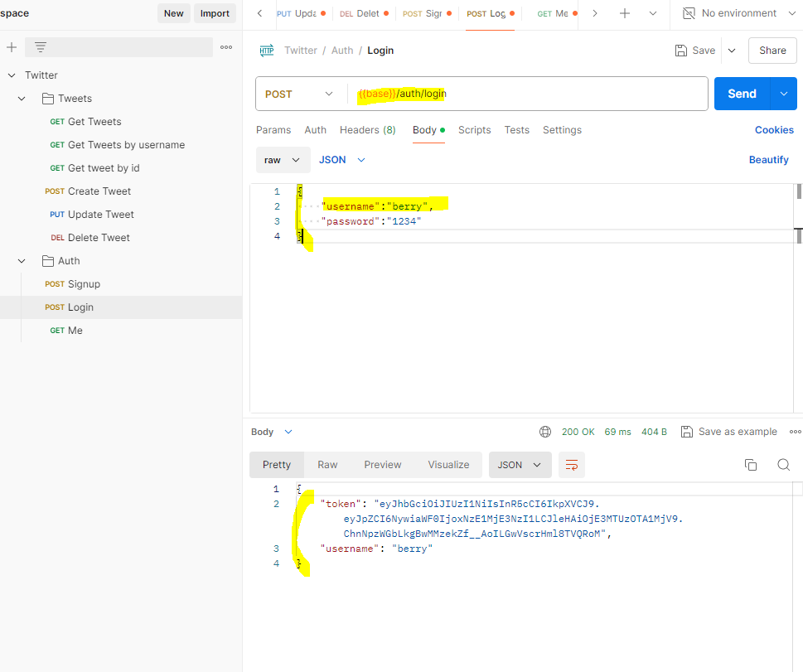Select the Preview response view

point(383,465)
